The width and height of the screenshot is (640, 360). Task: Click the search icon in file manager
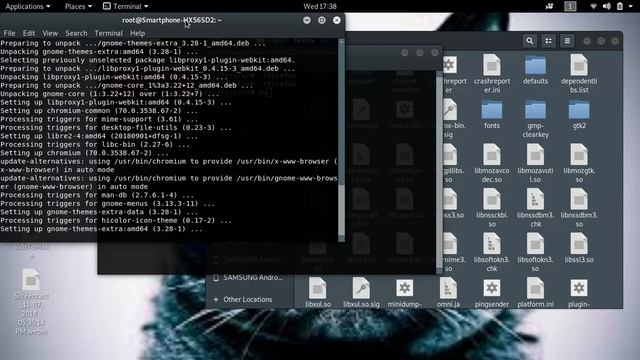(x=529, y=41)
